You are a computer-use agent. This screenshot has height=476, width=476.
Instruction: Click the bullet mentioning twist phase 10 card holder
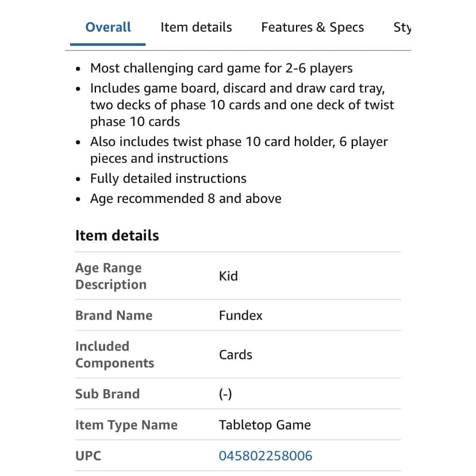pos(239,150)
